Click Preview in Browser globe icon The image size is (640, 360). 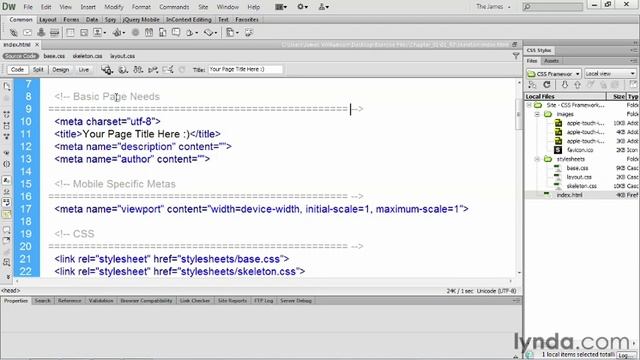(122, 70)
